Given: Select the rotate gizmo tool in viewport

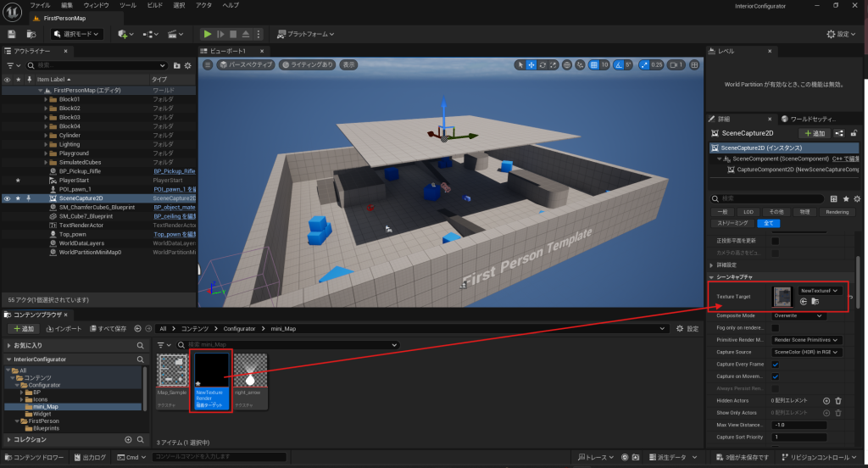Looking at the screenshot, I should tap(542, 64).
